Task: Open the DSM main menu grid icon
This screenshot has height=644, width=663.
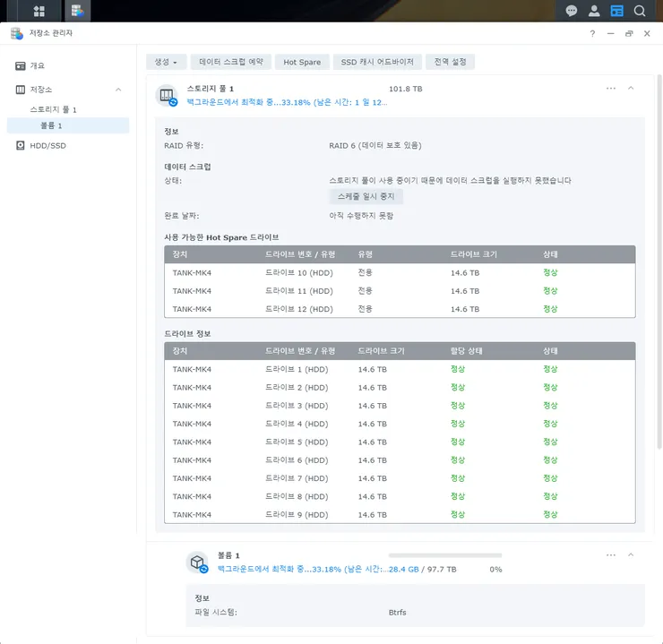Action: click(x=39, y=11)
